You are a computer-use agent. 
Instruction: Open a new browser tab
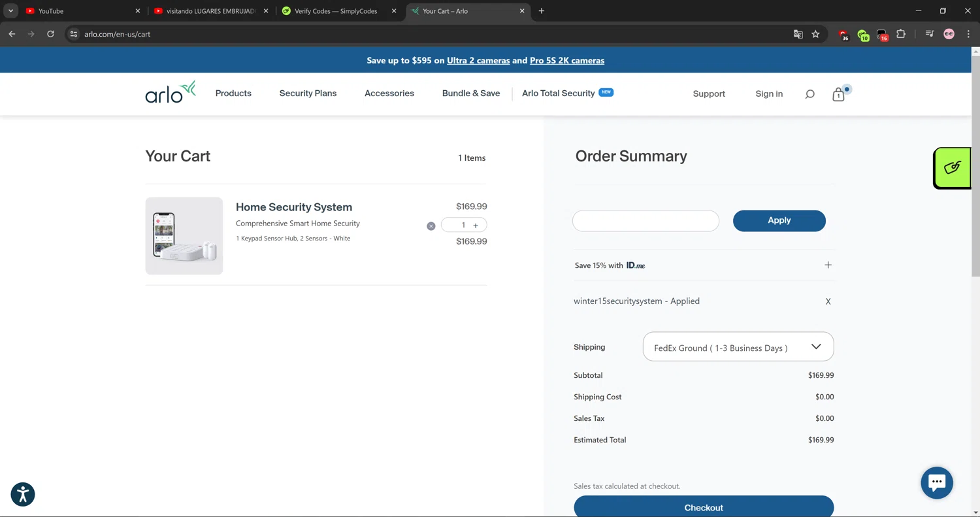541,11
